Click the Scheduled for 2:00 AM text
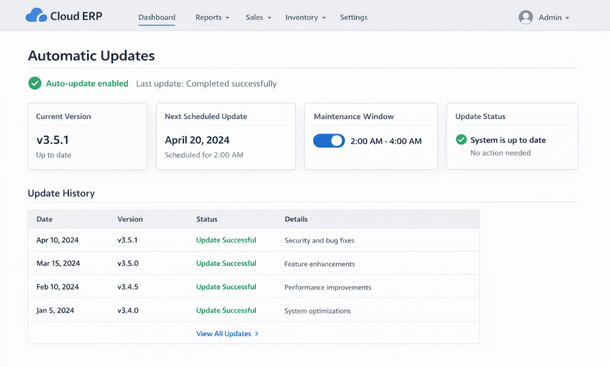This screenshot has height=367, width=610. (204, 155)
